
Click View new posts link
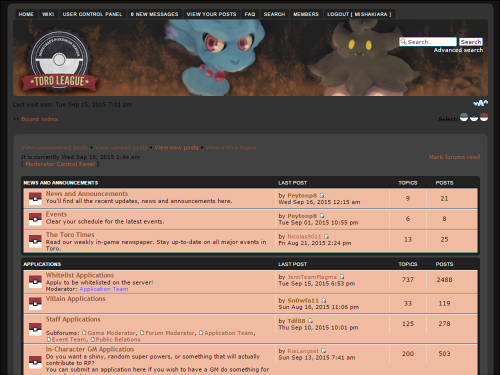pos(176,148)
